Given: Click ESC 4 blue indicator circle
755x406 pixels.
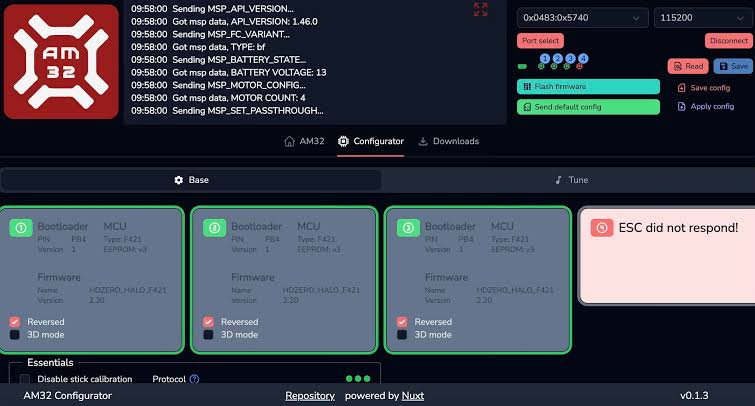Looking at the screenshot, I should (583, 58).
